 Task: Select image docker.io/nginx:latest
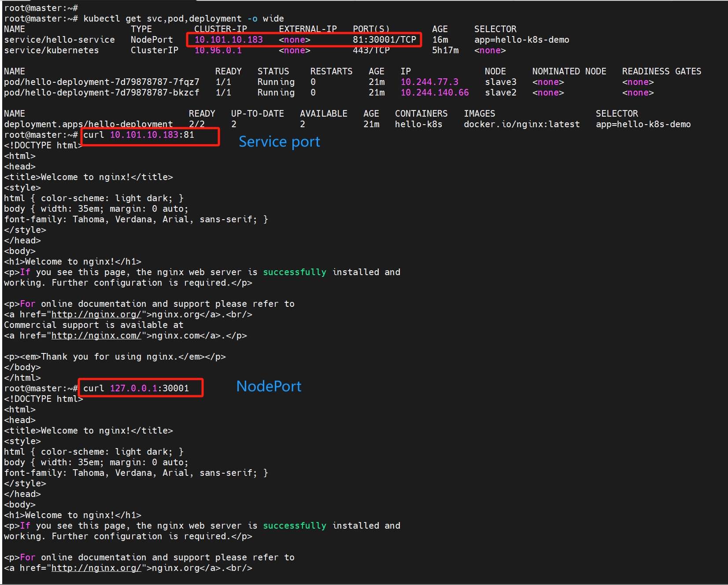click(x=522, y=124)
